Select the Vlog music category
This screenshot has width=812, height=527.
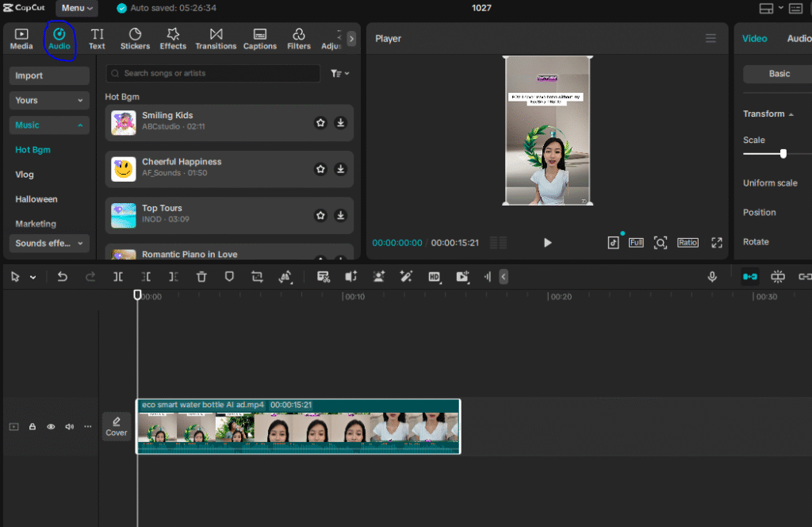[25, 175]
